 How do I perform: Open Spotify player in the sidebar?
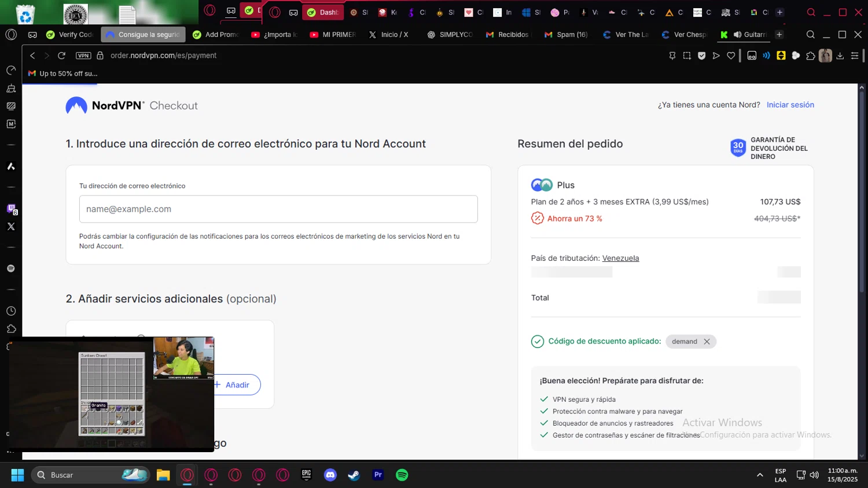pyautogui.click(x=11, y=268)
